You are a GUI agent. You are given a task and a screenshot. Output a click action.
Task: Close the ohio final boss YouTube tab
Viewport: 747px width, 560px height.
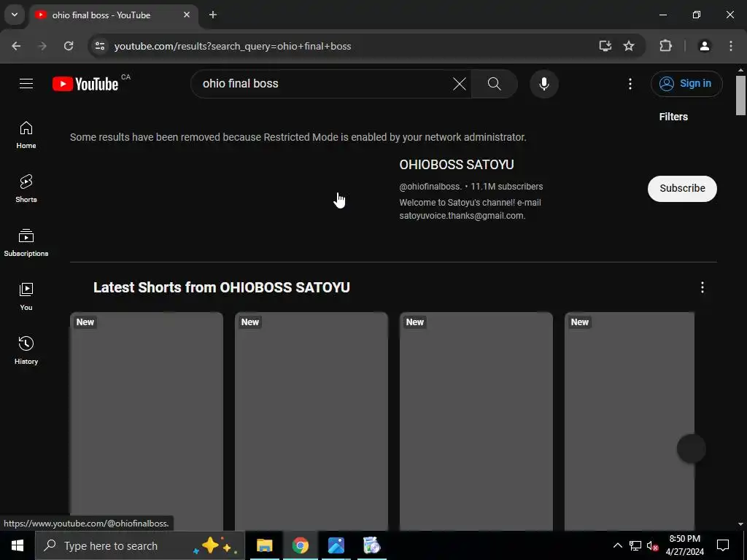coord(187,15)
